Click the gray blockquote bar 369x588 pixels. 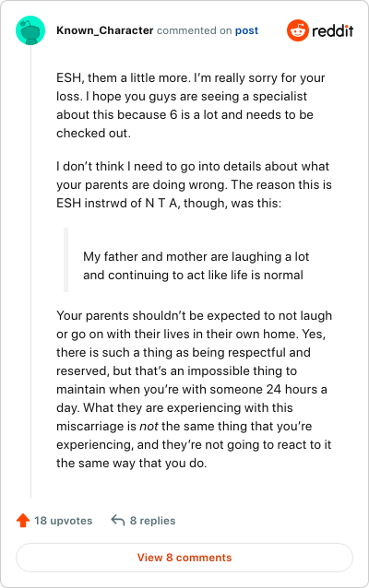coord(66,260)
